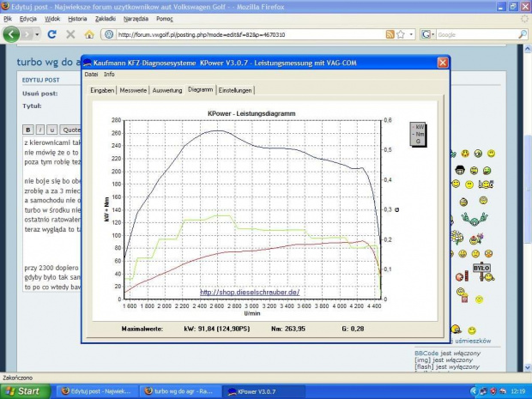Screen dimensions: 532x399
Task: Click the Nm: 263,95 value
Action: coord(288,329)
